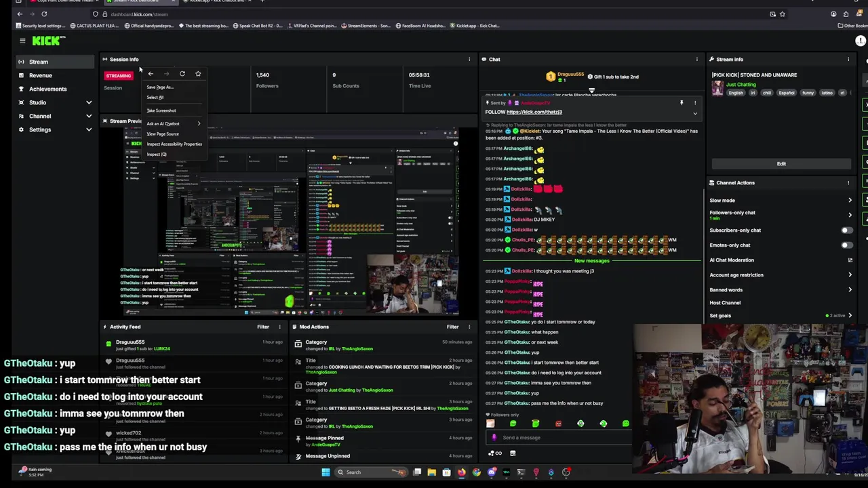Open File Explorer from taskbar
This screenshot has width=868, height=488.
(x=431, y=472)
